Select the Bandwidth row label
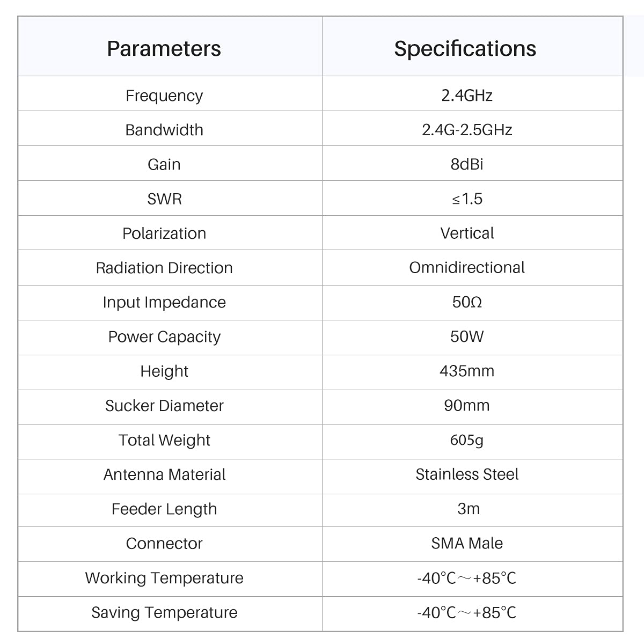The height and width of the screenshot is (644, 644). point(164,130)
